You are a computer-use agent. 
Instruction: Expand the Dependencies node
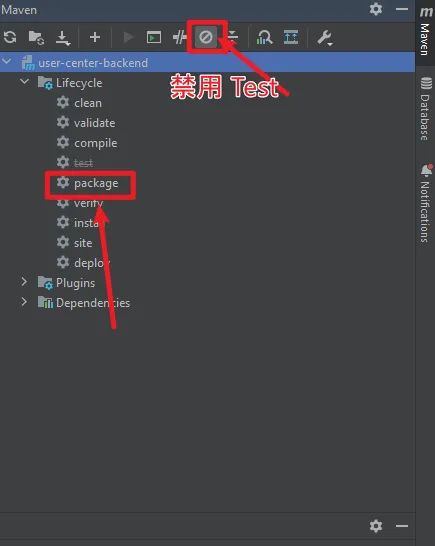(24, 302)
